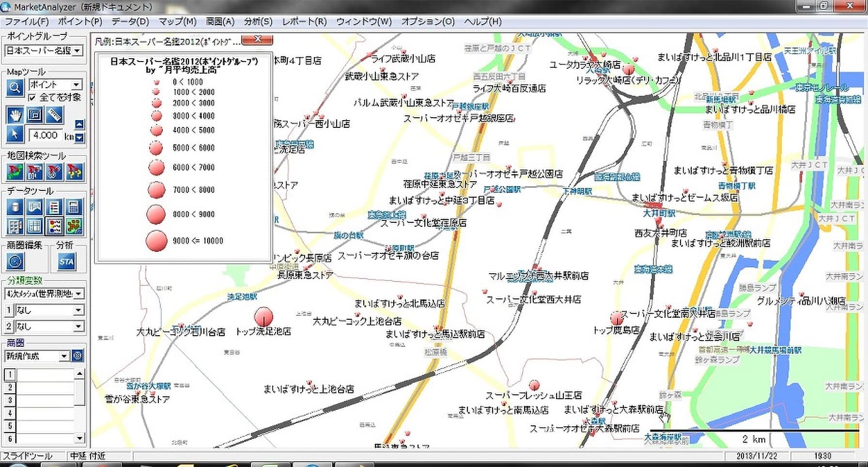Open the 商圏(A) menu
The width and height of the screenshot is (868, 467).
220,22
